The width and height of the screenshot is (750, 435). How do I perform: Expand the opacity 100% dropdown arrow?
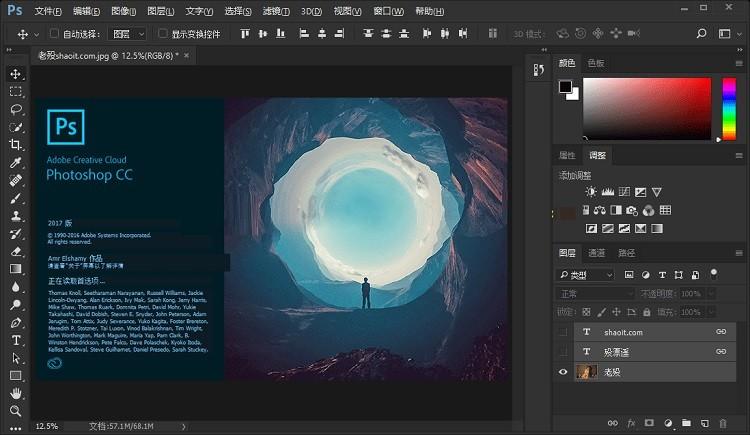712,293
